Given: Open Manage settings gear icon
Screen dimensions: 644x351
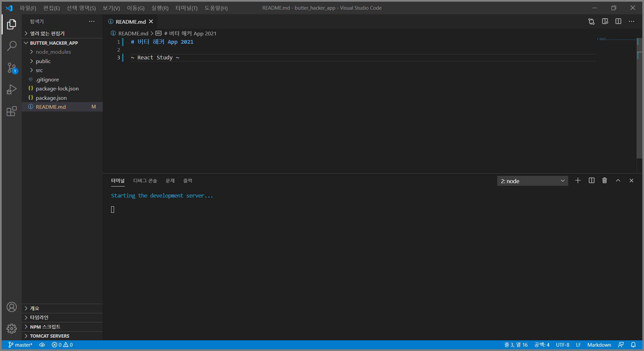Looking at the screenshot, I should point(12,329).
